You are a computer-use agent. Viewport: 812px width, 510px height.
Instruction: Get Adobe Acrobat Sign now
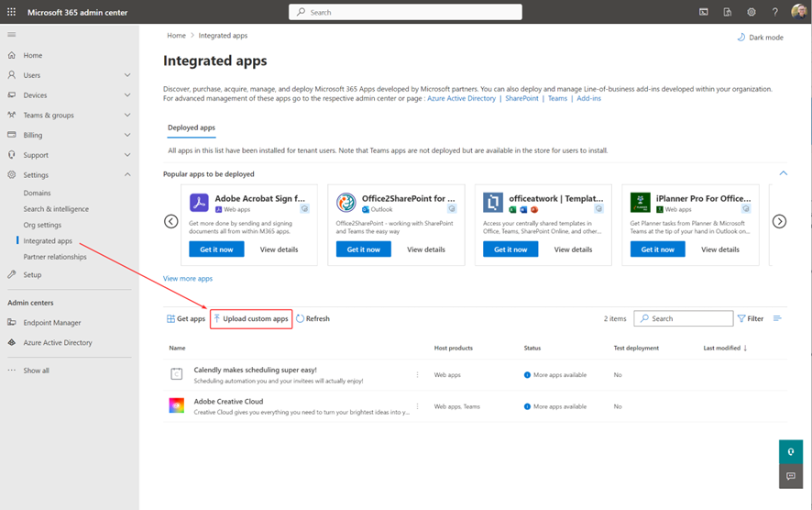tap(216, 249)
